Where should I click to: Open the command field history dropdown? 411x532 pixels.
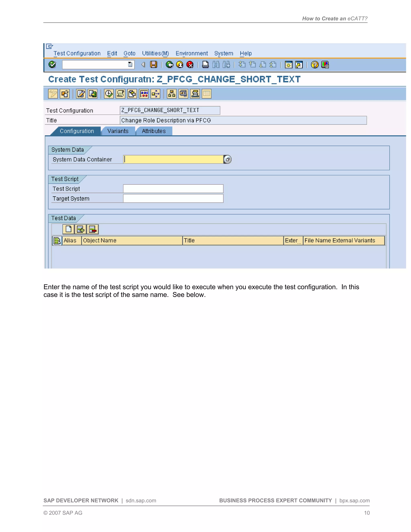point(130,65)
